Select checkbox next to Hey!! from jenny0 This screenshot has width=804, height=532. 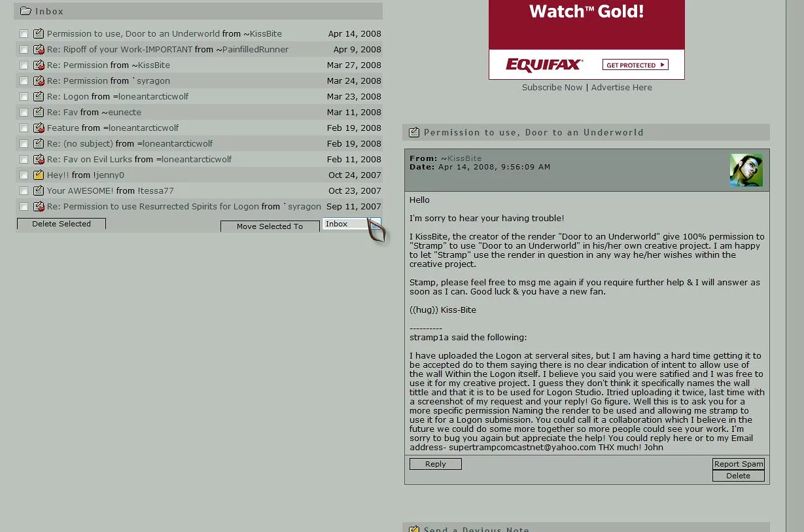click(x=24, y=175)
